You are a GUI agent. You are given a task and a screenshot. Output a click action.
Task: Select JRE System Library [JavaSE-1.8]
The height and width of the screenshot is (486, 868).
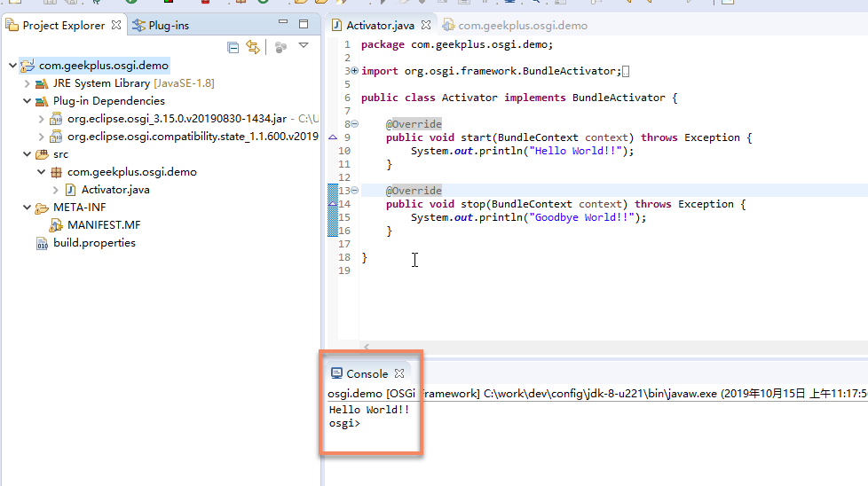(133, 83)
